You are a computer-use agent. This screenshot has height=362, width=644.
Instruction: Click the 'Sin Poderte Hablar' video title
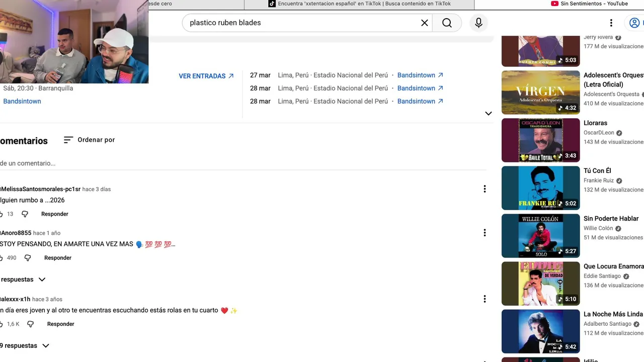tap(611, 219)
